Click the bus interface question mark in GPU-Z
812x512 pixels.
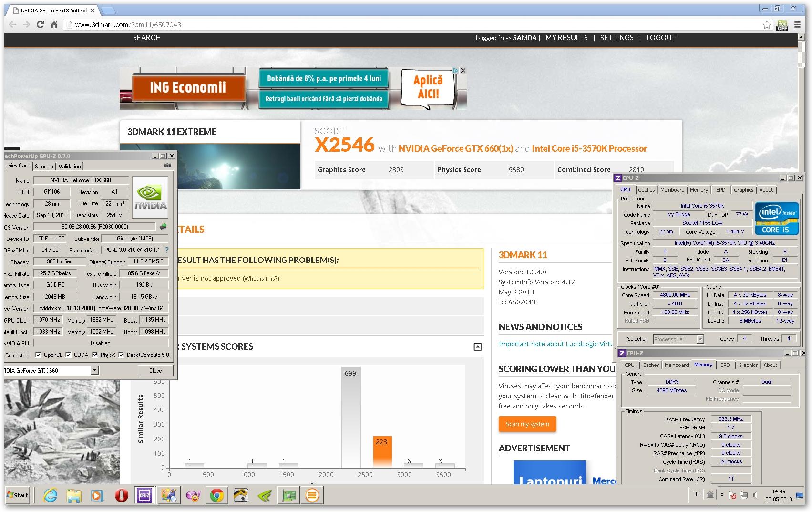pos(166,250)
